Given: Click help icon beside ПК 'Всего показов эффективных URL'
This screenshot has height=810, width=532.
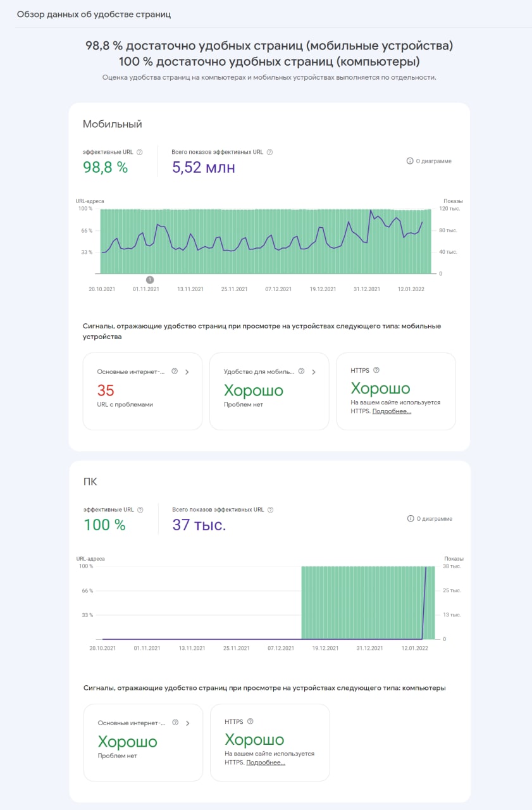Looking at the screenshot, I should [x=270, y=509].
